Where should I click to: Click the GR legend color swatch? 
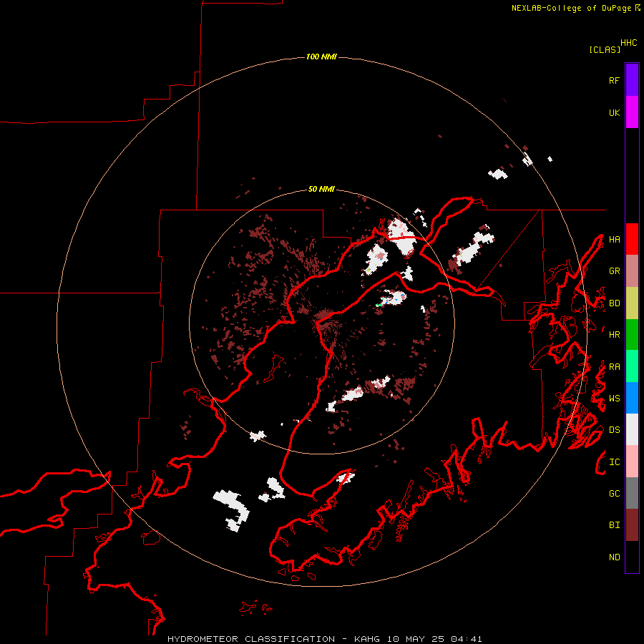632,271
